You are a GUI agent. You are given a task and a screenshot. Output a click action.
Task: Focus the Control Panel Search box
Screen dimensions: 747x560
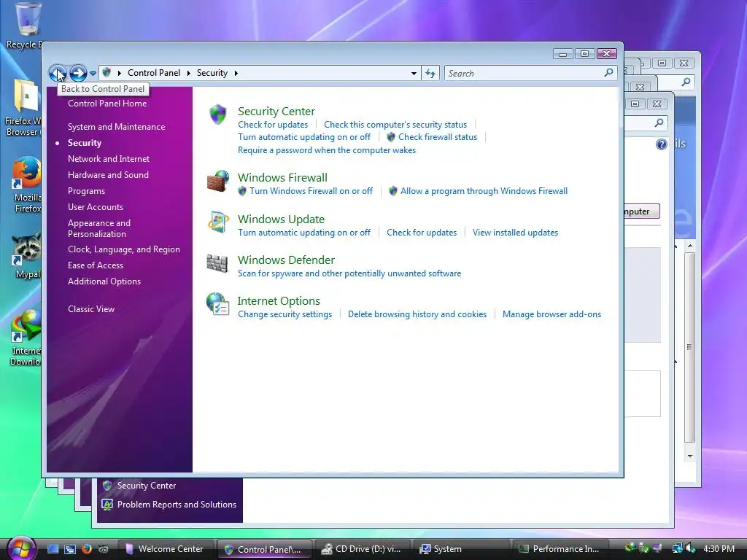[530, 73]
